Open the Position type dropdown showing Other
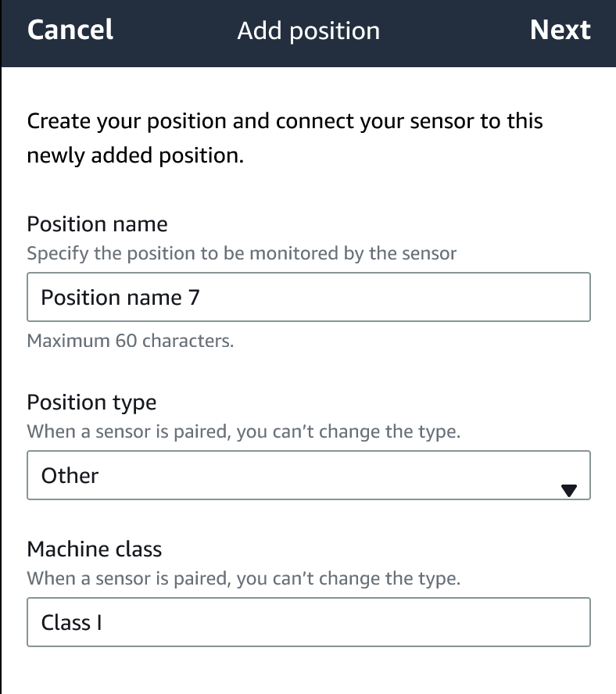This screenshot has width=616, height=694. [309, 475]
